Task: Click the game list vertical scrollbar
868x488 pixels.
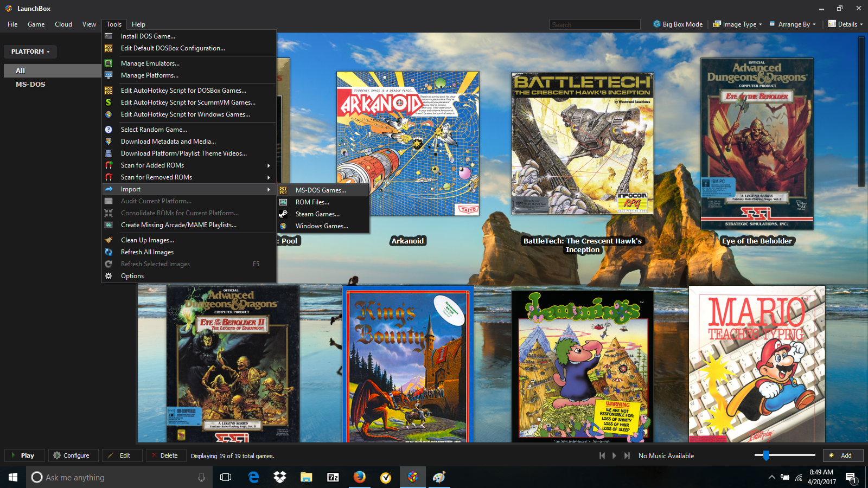Action: tap(861, 112)
